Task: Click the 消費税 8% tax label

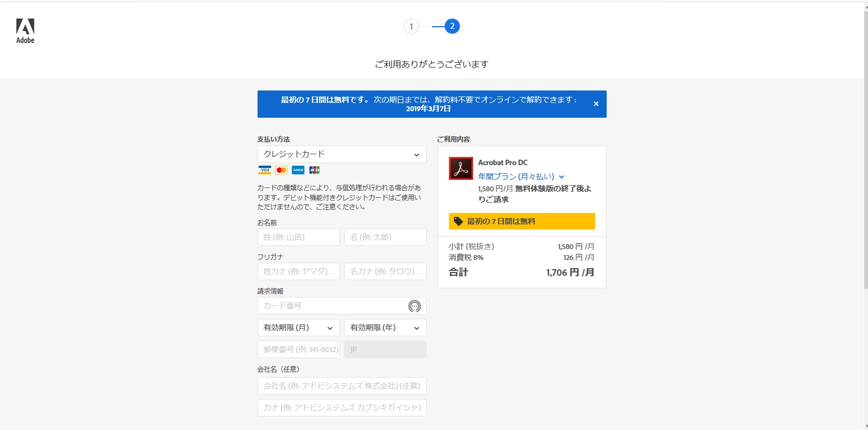Action: (466, 257)
